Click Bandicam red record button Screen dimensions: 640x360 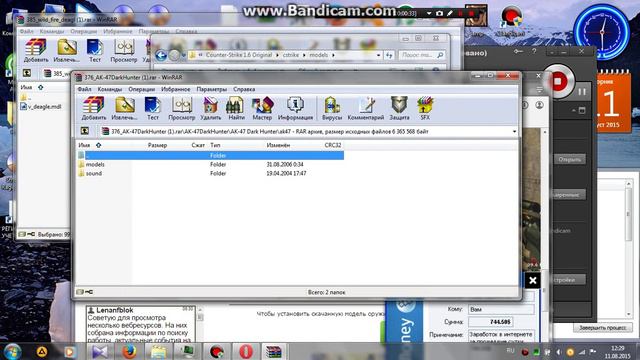(x=558, y=82)
